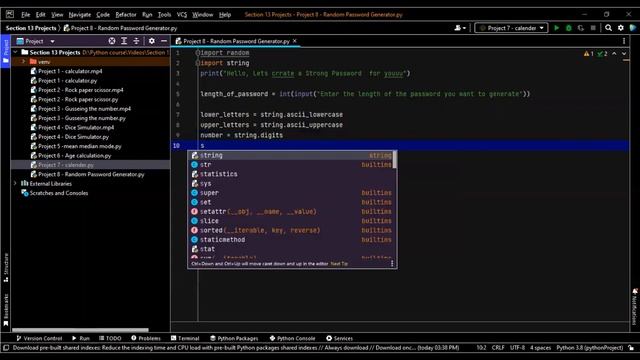
Task: Open the user account icon in toolbar
Action: click(460, 28)
